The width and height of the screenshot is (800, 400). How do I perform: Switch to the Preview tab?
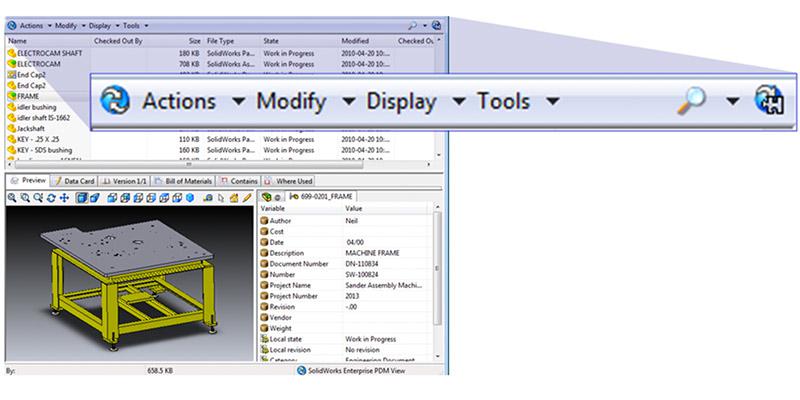[x=29, y=181]
